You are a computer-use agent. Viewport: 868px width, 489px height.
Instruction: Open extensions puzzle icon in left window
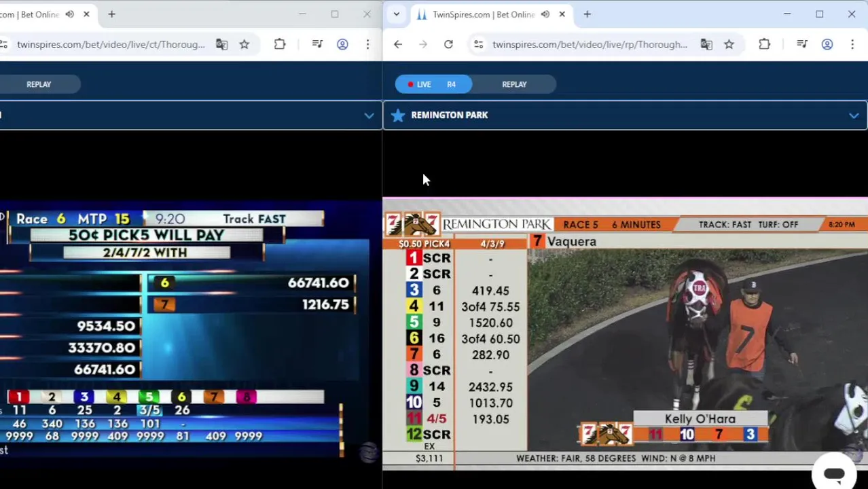pyautogui.click(x=280, y=44)
